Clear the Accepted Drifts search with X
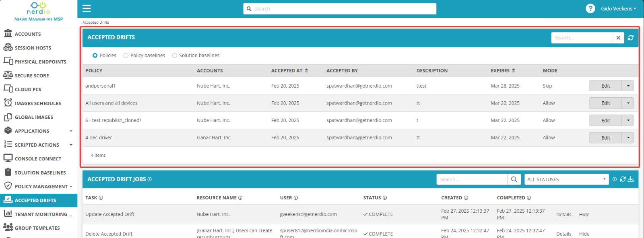Viewport: 644px width, 238px height. 618,38
